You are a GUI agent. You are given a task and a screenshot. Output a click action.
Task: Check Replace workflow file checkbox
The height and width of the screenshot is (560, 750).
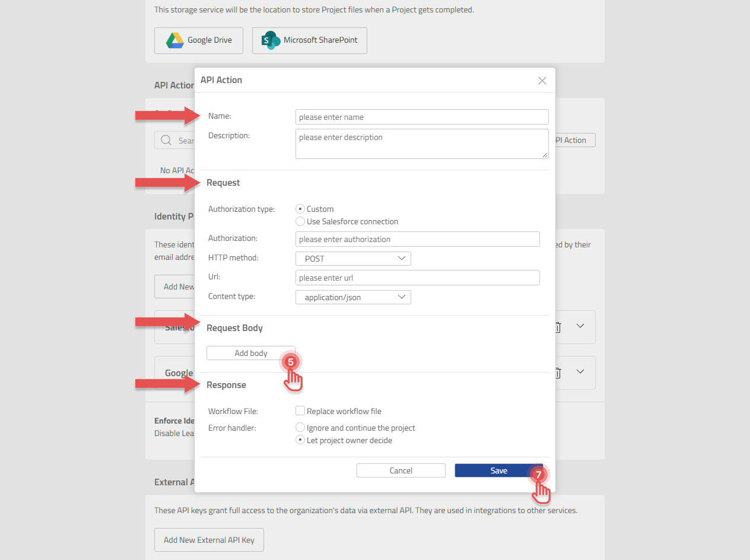[x=300, y=411]
